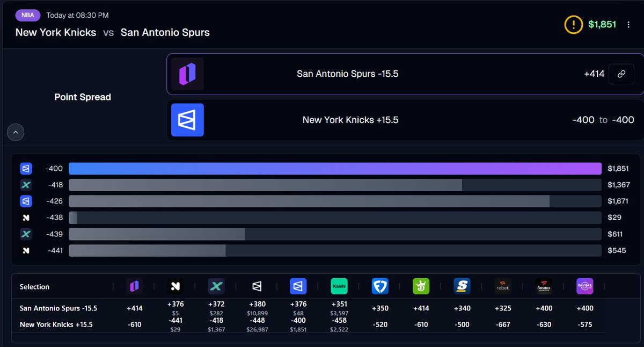Click the blue book icon beside -400 bar
The width and height of the screenshot is (644, 347).
pos(26,169)
